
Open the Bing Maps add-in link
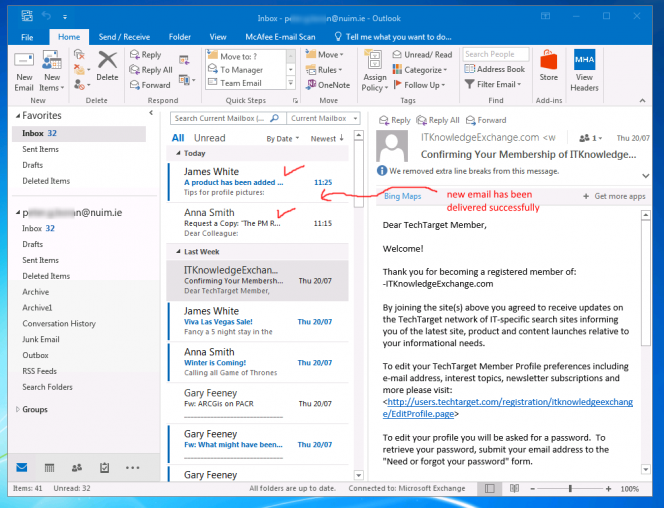point(402,196)
